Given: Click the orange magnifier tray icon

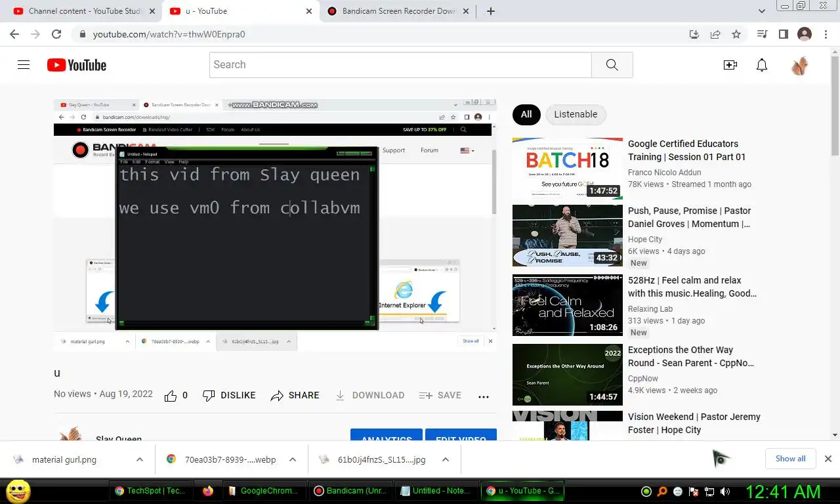Looking at the screenshot, I should (662, 492).
